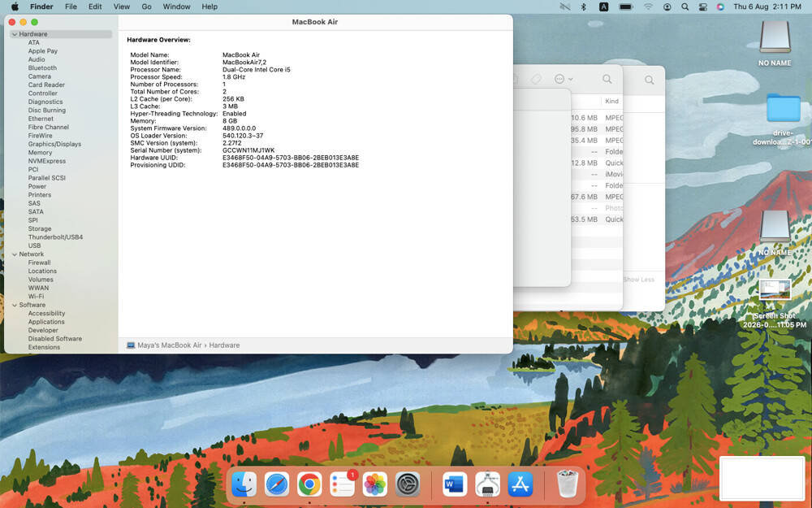Open Spotlight search in the menu bar
This screenshot has height=508, width=812.
pyautogui.click(x=685, y=7)
